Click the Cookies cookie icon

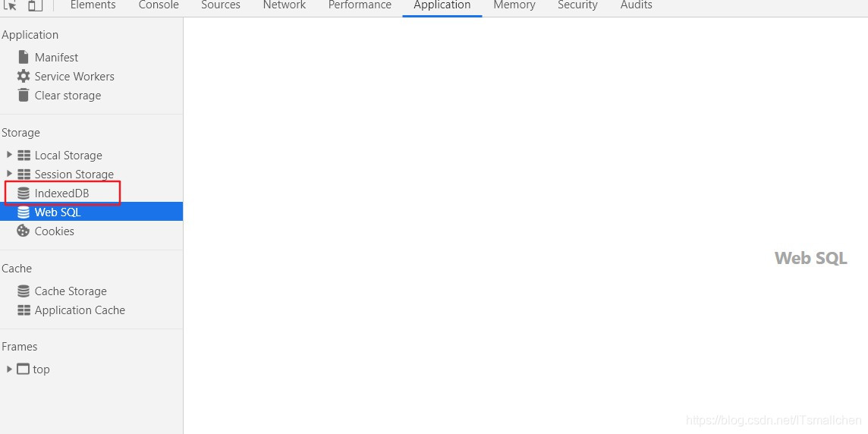click(x=24, y=231)
